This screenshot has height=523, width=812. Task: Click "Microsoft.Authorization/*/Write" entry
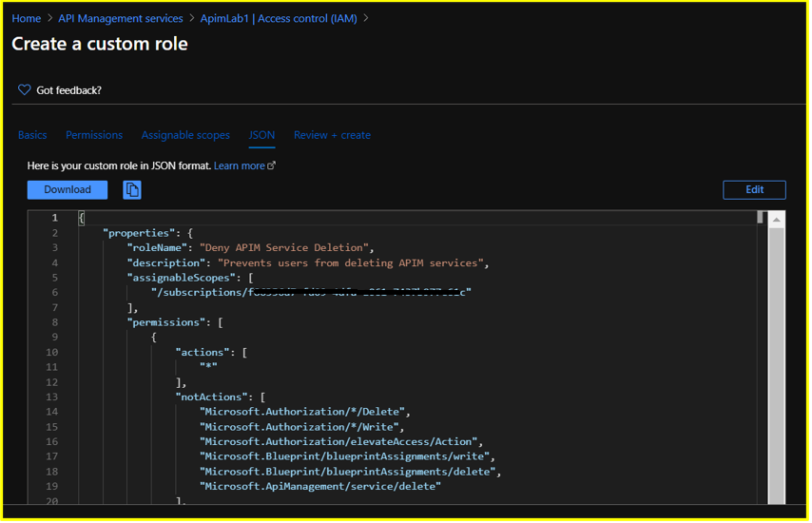[x=300, y=427]
